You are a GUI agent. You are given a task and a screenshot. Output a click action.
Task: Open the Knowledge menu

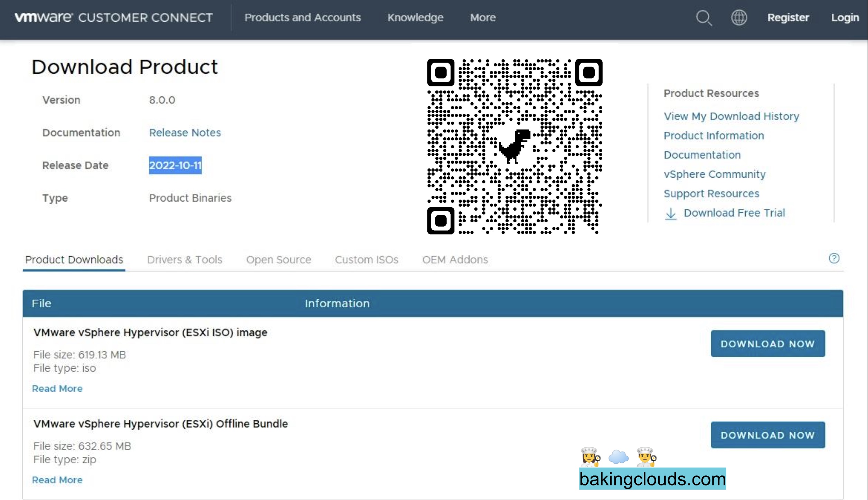point(415,17)
